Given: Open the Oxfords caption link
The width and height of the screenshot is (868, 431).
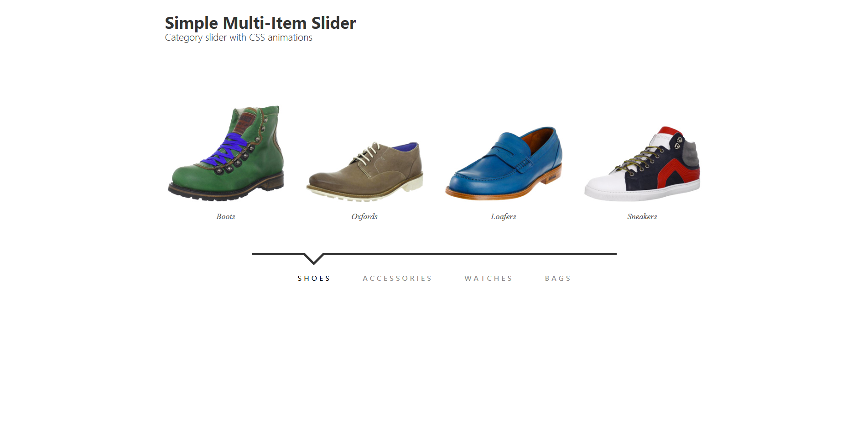Looking at the screenshot, I should (364, 216).
